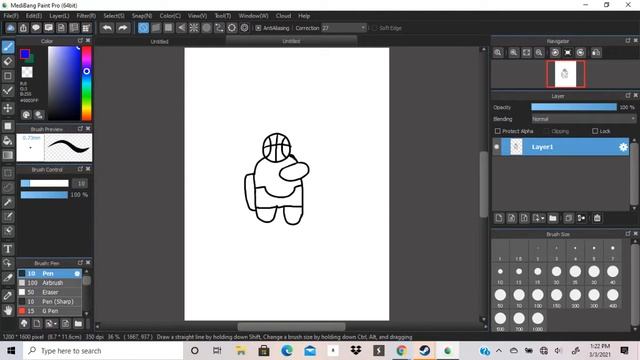
Task: Click the snap settings gear icon
Action: [244, 28]
